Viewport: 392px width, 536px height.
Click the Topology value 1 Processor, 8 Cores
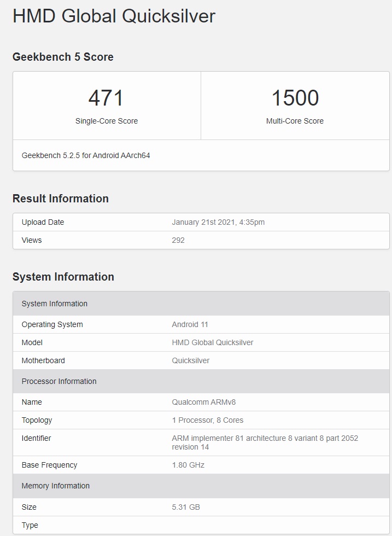click(x=208, y=420)
